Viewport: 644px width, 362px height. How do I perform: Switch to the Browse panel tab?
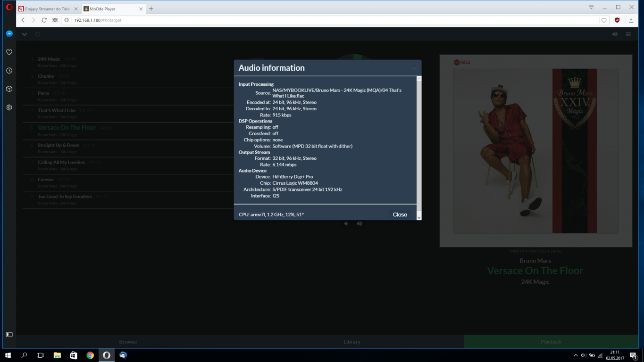tap(128, 342)
